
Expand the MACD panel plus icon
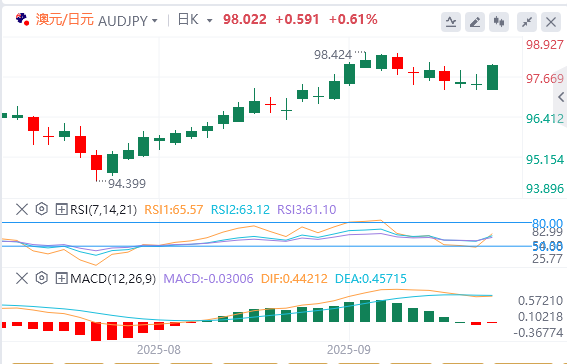pos(61,278)
